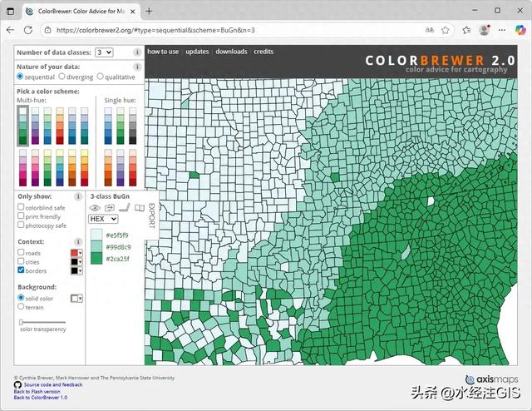Screen dimensions: 532x411
Task: Pick the purple single hue scheme
Action: [121, 167]
